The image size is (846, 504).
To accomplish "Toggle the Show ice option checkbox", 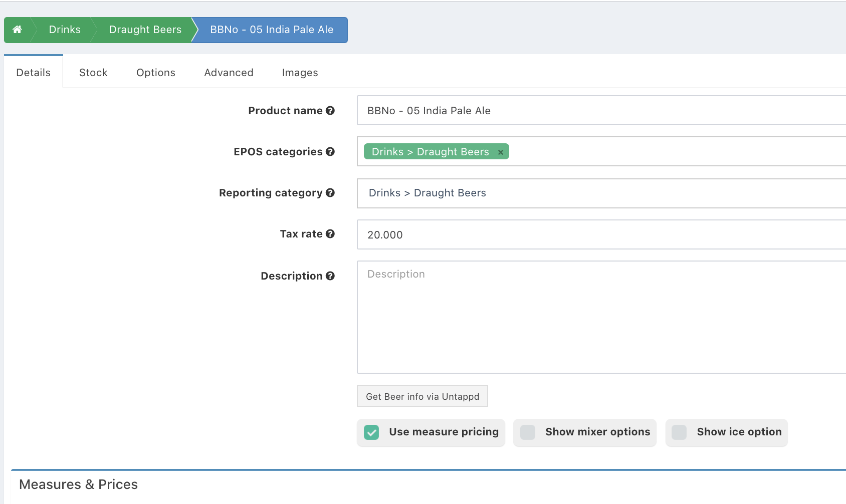I will tap(679, 432).
